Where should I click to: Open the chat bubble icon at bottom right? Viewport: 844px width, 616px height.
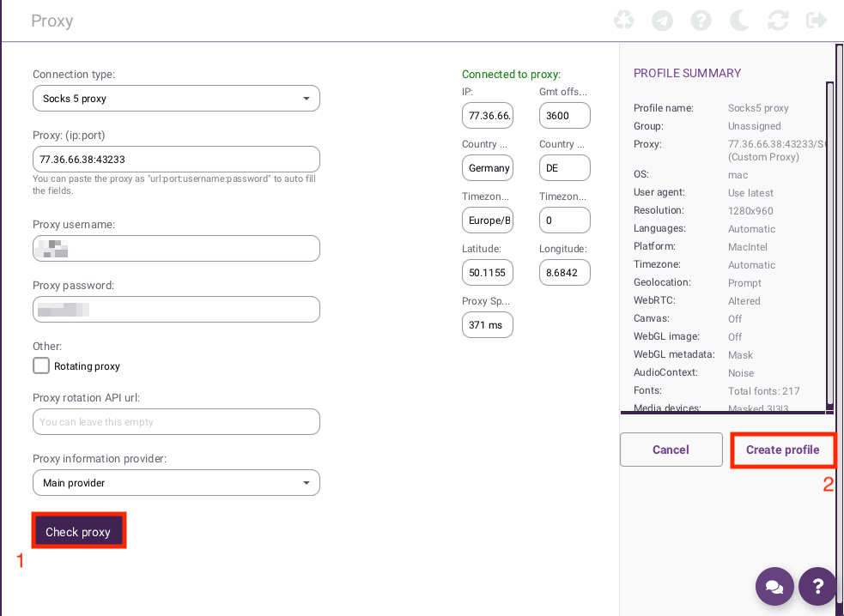pos(774,586)
